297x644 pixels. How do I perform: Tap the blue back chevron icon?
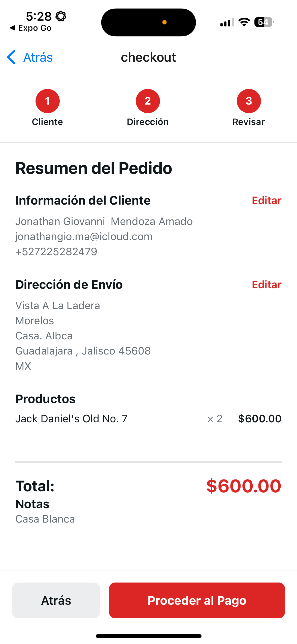[x=12, y=57]
